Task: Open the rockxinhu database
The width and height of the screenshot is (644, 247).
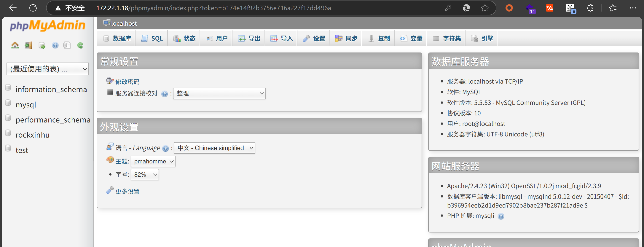Action: 32,135
